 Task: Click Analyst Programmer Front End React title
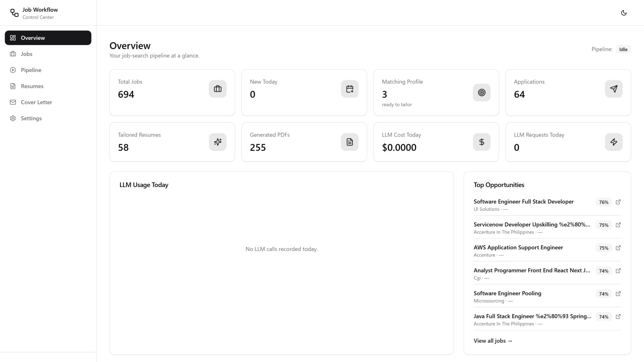pyautogui.click(x=532, y=270)
